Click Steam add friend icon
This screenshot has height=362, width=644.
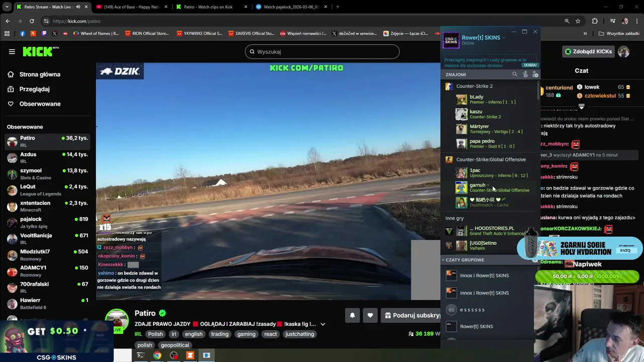tap(535, 74)
